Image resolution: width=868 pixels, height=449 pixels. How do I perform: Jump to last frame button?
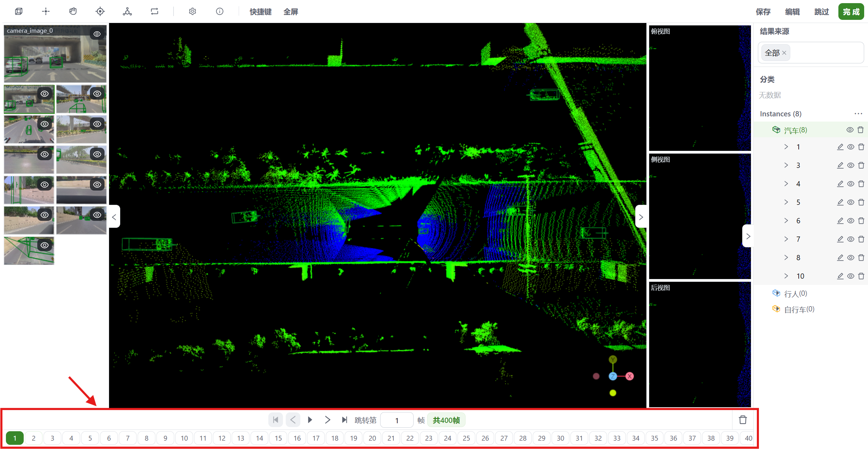tap(344, 420)
